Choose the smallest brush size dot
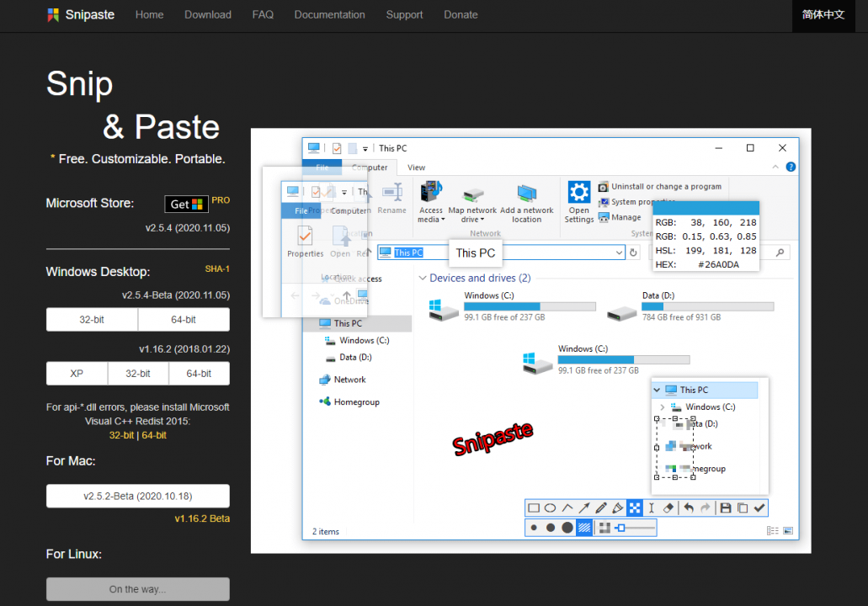 click(534, 528)
